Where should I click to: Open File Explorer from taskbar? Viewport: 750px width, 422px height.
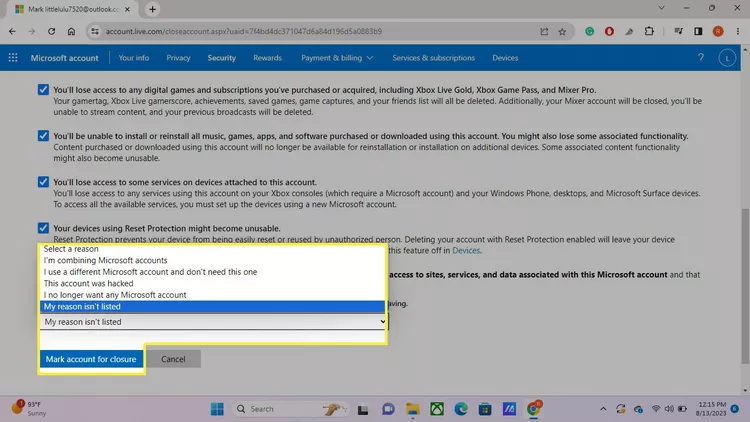point(412,409)
